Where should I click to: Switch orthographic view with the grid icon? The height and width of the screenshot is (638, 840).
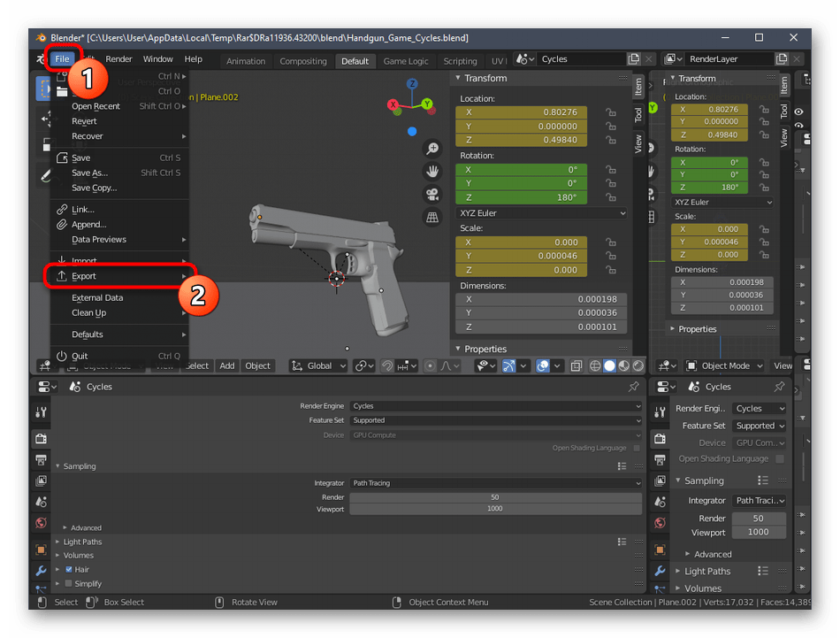tap(432, 217)
